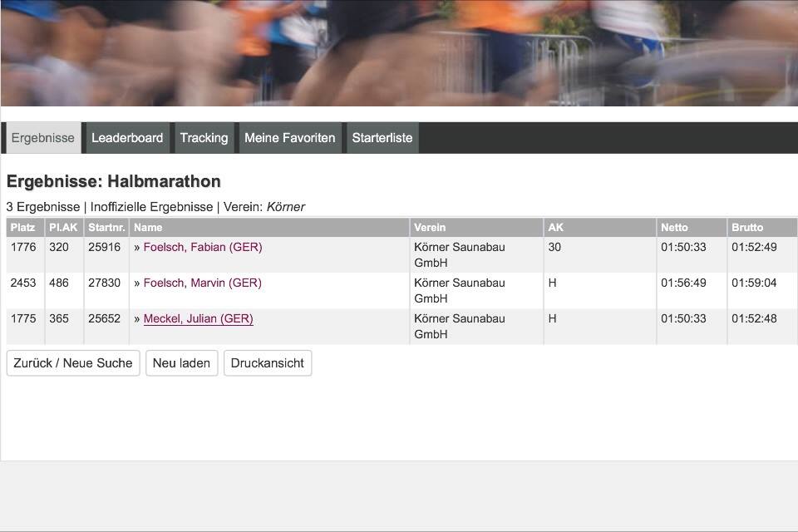This screenshot has height=532, width=798.
Task: Click the Name column header
Action: (269, 228)
